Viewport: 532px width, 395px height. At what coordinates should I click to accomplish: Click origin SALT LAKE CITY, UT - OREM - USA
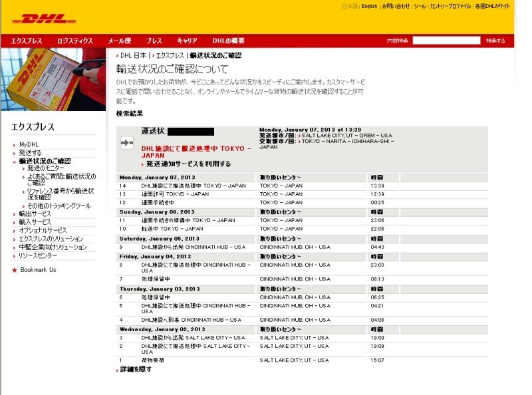[346, 136]
